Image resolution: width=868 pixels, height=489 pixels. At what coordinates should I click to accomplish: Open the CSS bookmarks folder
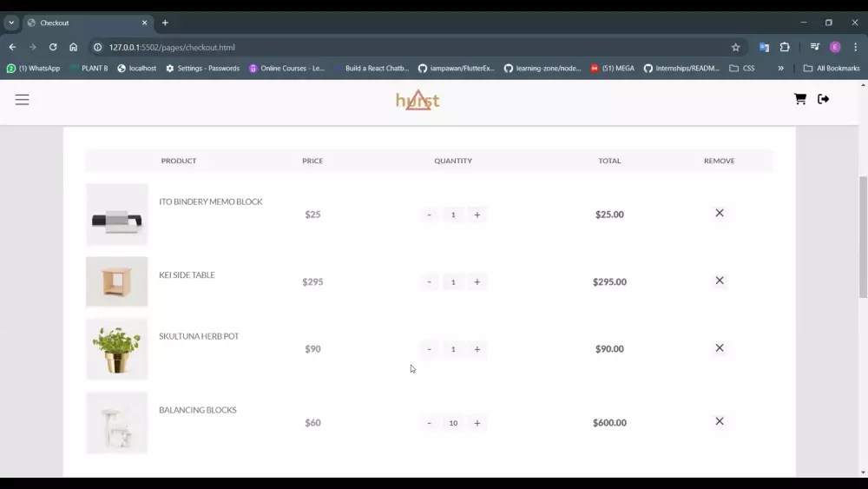coord(742,68)
